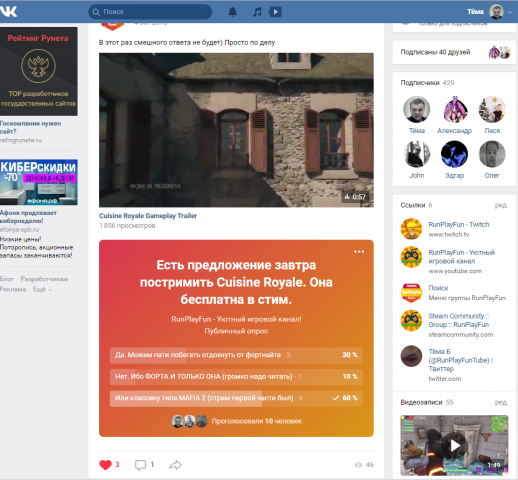Open the profile avatar next to Тёма
518x480 pixels.
click(496, 12)
